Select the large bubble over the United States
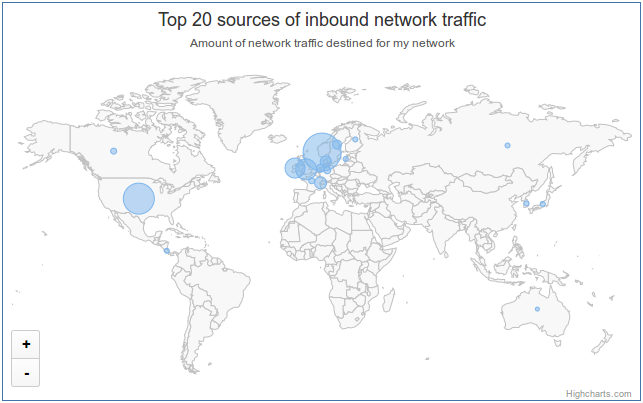The image size is (643, 403). coord(139,198)
